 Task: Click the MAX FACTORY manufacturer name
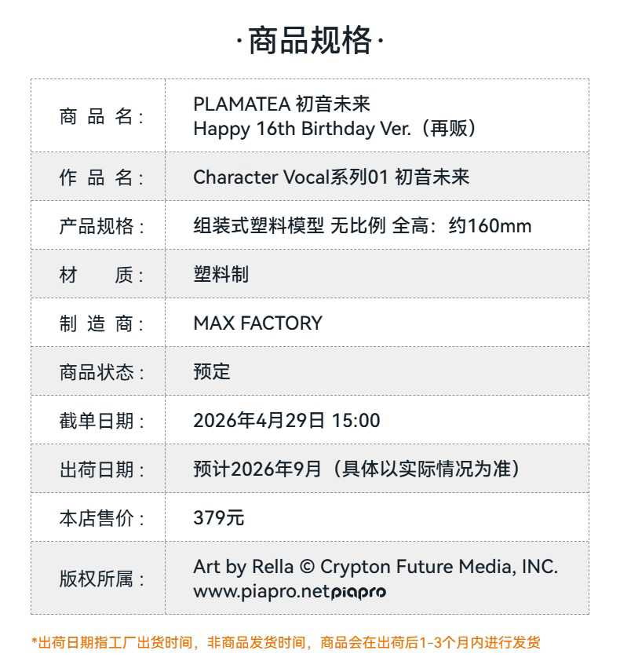pos(257,323)
